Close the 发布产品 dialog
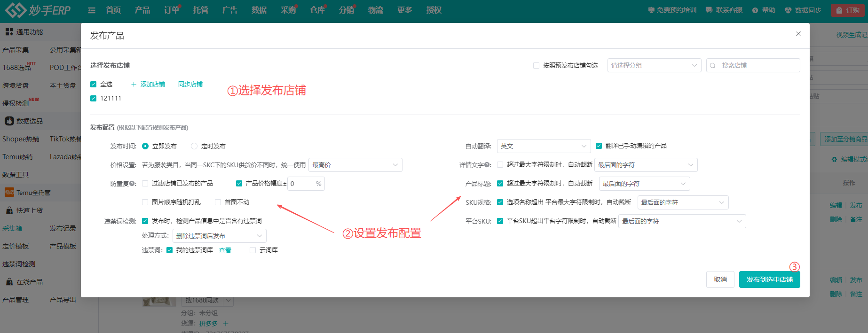The width and height of the screenshot is (868, 333). pos(798,34)
